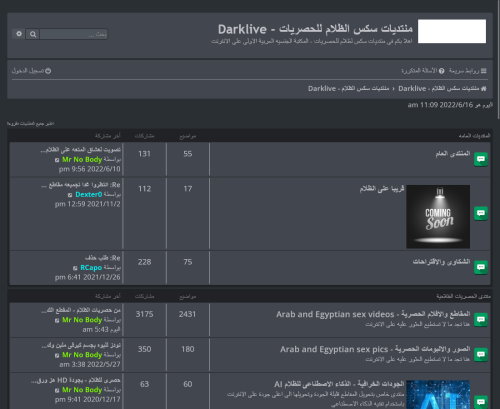Click the Coming Soon forum thumbnail
The height and width of the screenshot is (409, 500).
tap(438, 216)
